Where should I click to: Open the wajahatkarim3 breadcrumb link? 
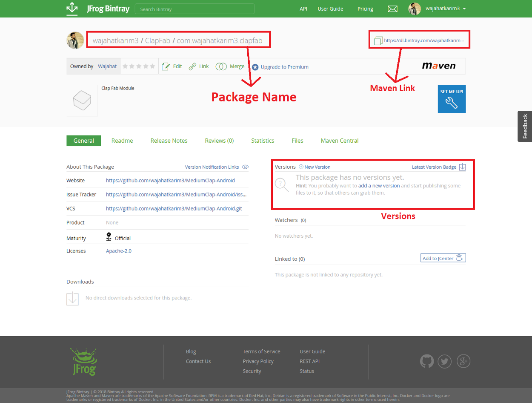click(116, 41)
